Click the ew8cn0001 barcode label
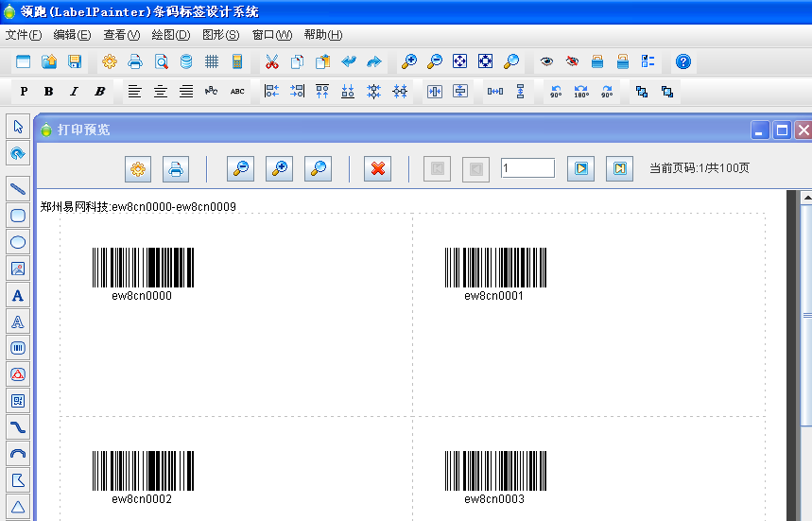Screen dimensions: 812x521 click(495, 274)
